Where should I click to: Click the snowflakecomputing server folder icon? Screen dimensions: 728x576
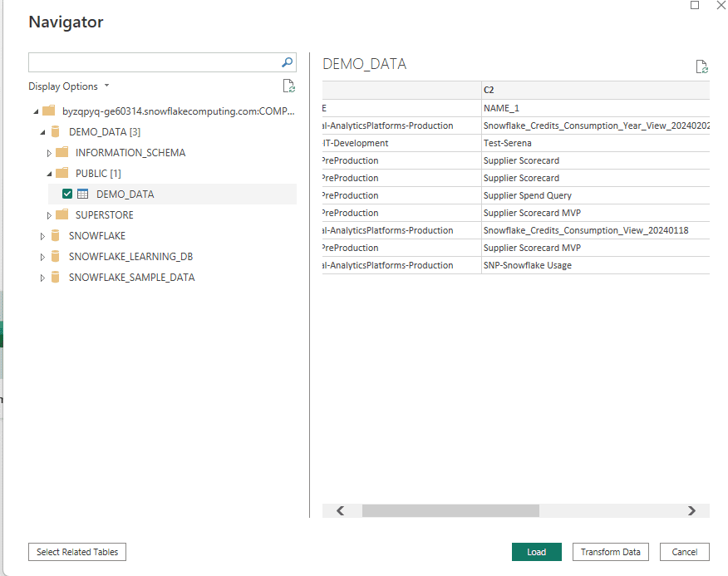[x=49, y=111]
